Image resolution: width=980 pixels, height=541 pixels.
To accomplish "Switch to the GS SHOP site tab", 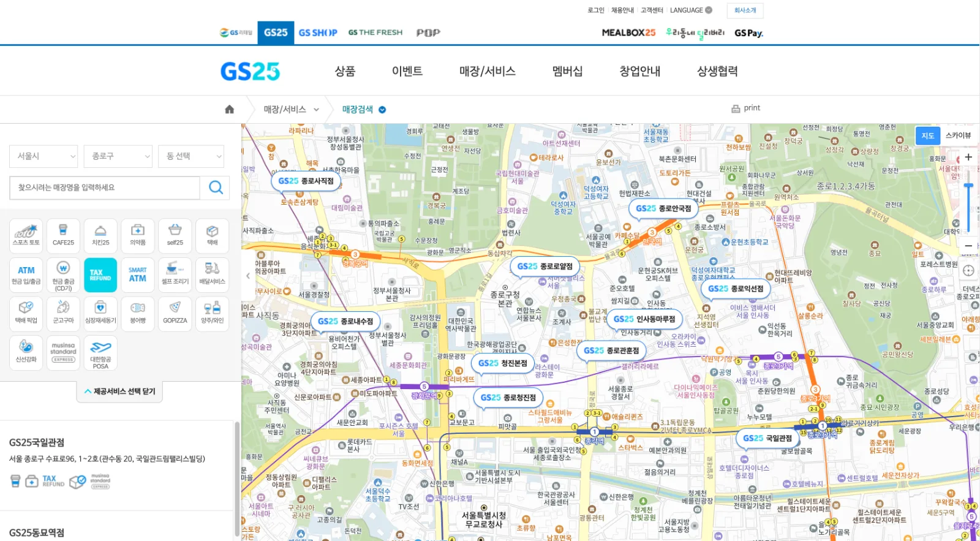I will [318, 32].
